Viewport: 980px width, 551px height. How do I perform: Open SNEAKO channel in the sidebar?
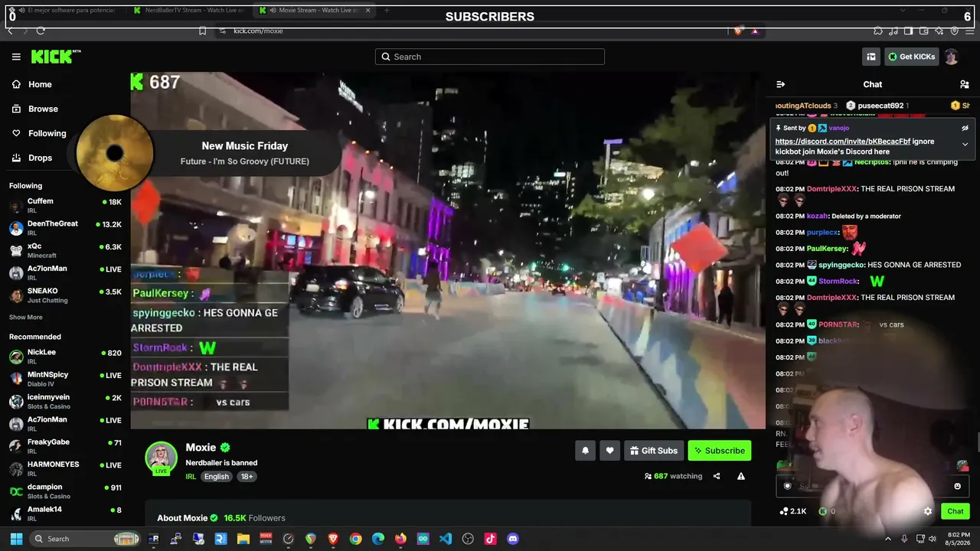[65, 295]
